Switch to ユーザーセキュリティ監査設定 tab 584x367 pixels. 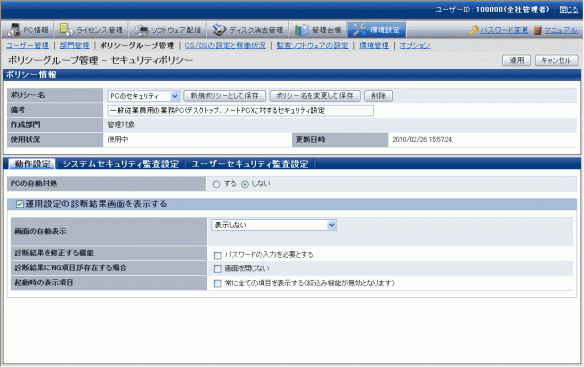pyautogui.click(x=250, y=164)
